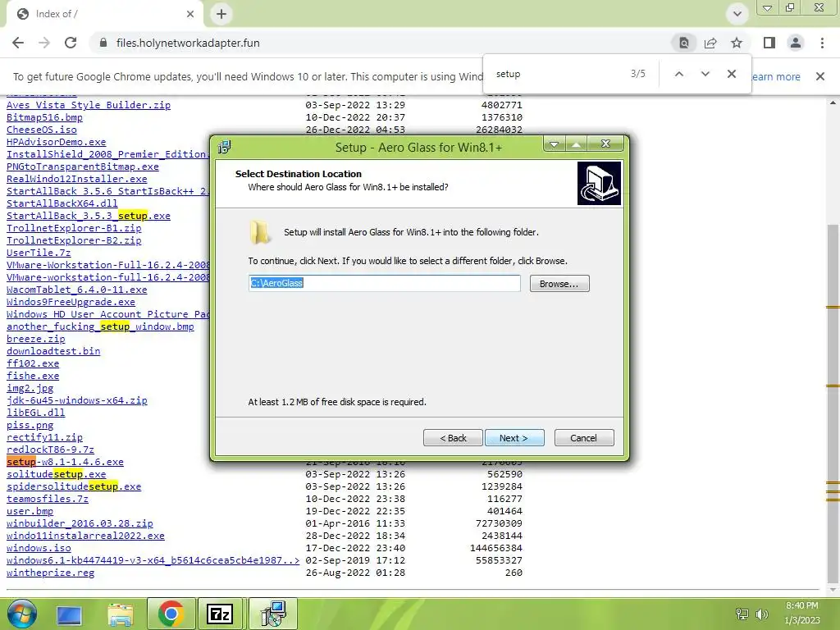Switch to Chrome on the taskbar
The height and width of the screenshot is (630, 840).
coord(171,614)
